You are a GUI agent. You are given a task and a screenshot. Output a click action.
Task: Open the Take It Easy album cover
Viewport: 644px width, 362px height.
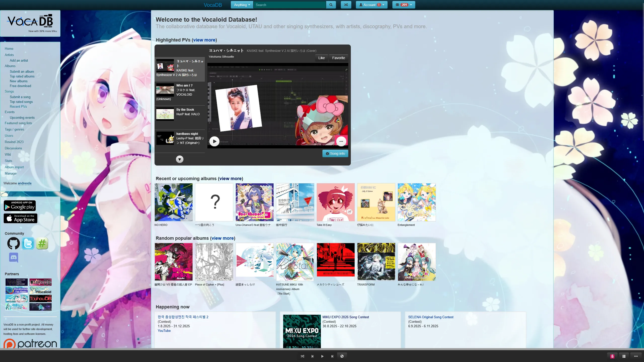335,202
